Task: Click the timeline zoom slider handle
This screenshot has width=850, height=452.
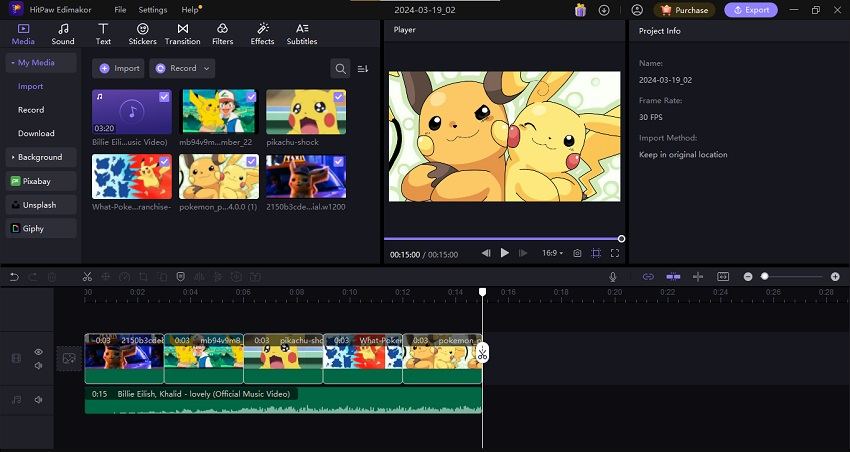Action: 765,276
